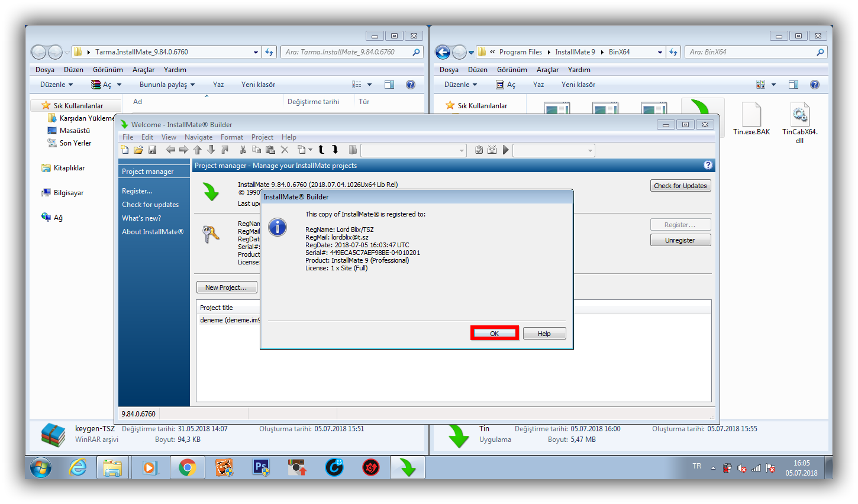Screen dimensions: 858x504
Task: Click the green arrow InstallMate logo
Action: (x=211, y=192)
